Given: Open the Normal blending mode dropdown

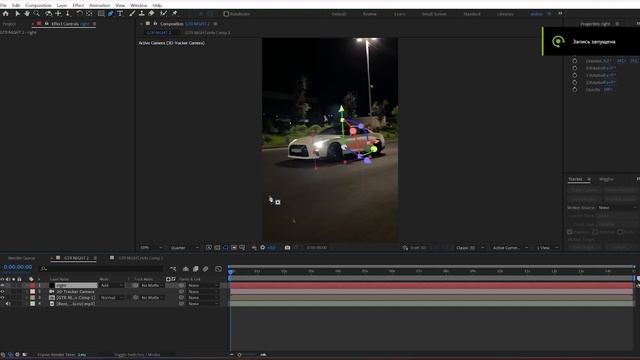Looking at the screenshot, I should point(111,298).
